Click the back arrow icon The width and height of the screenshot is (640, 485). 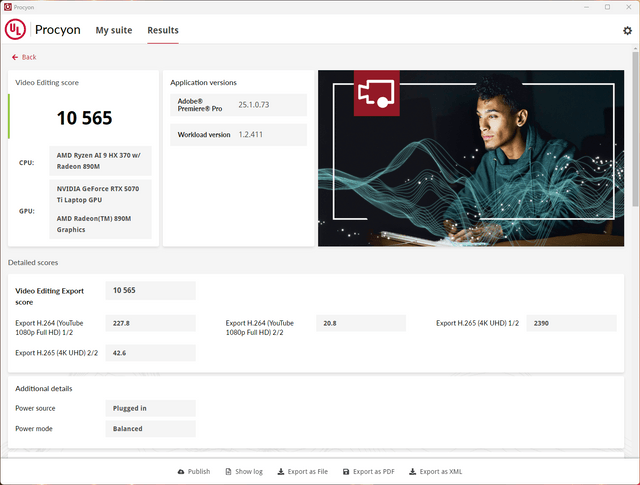pos(15,57)
